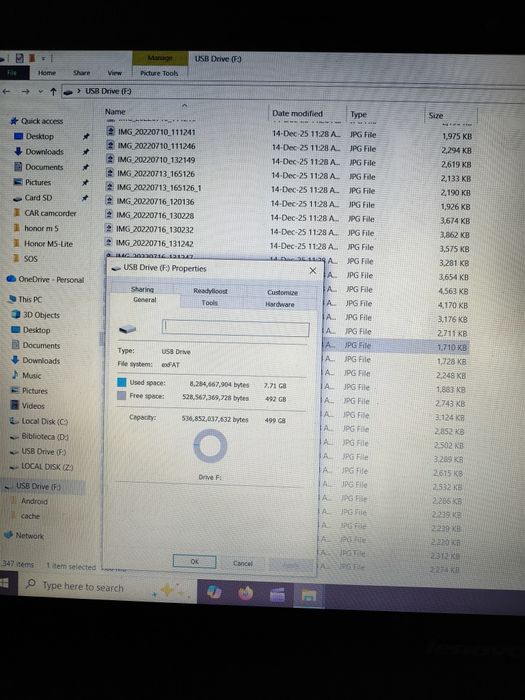The width and height of the screenshot is (525, 700).
Task: Switch to Sharing tab in Properties
Action: [142, 289]
